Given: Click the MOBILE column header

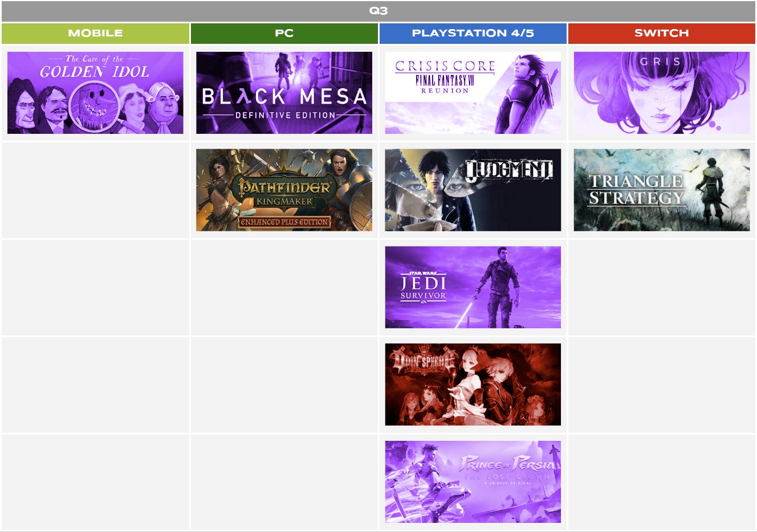Looking at the screenshot, I should [95, 34].
